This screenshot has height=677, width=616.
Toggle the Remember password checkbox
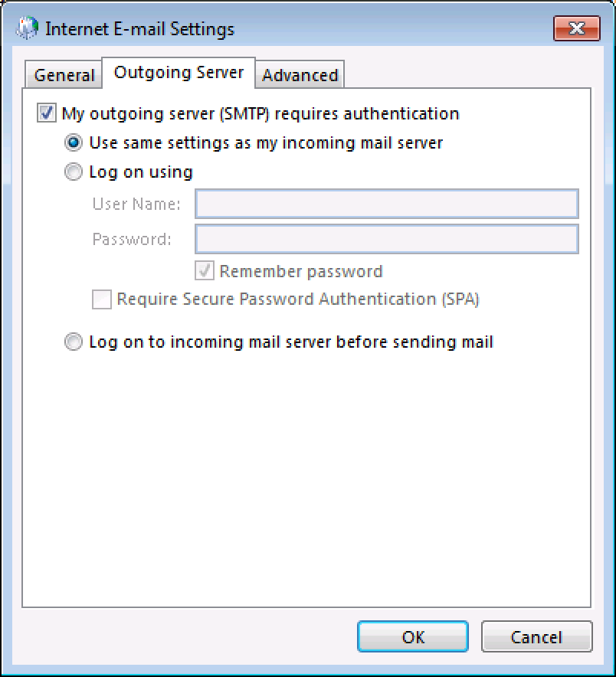click(205, 270)
